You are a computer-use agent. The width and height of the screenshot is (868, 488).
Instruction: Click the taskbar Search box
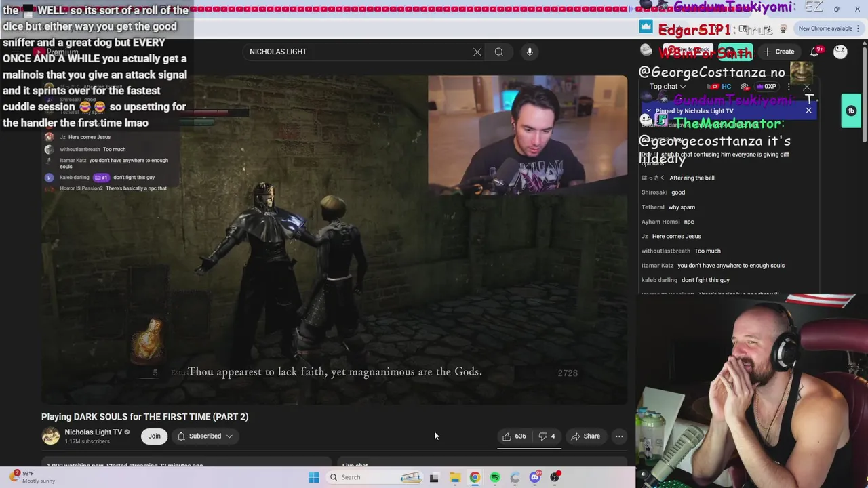click(x=373, y=477)
